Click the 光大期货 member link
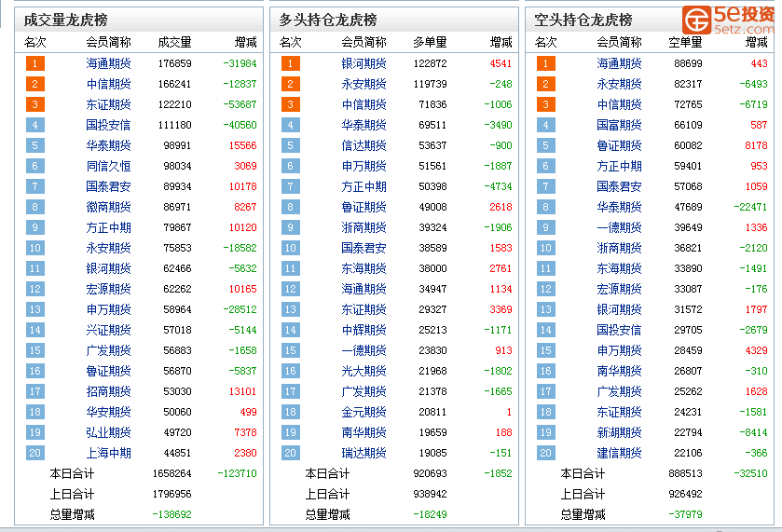Image resolution: width=782 pixels, height=532 pixels. coord(364,371)
